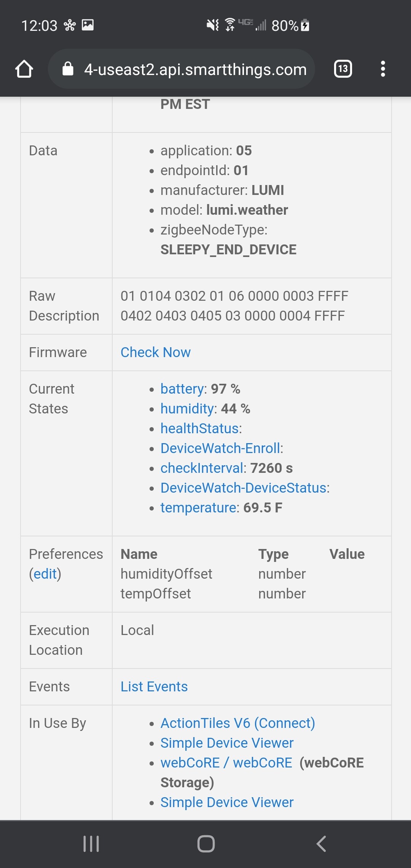Tap the padlock site security icon

(x=68, y=69)
